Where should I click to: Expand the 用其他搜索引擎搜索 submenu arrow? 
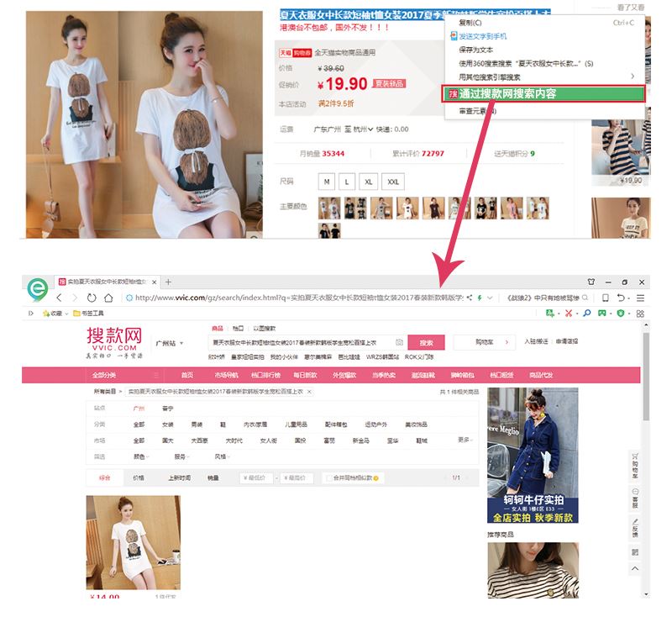coord(633,76)
